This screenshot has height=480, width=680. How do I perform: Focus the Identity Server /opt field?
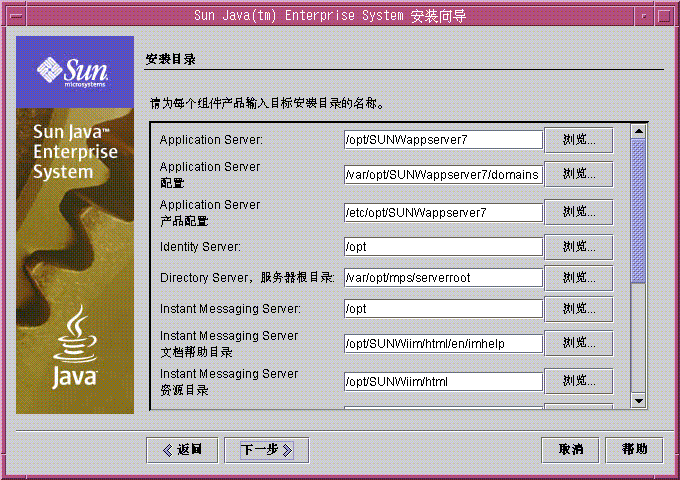[443, 247]
